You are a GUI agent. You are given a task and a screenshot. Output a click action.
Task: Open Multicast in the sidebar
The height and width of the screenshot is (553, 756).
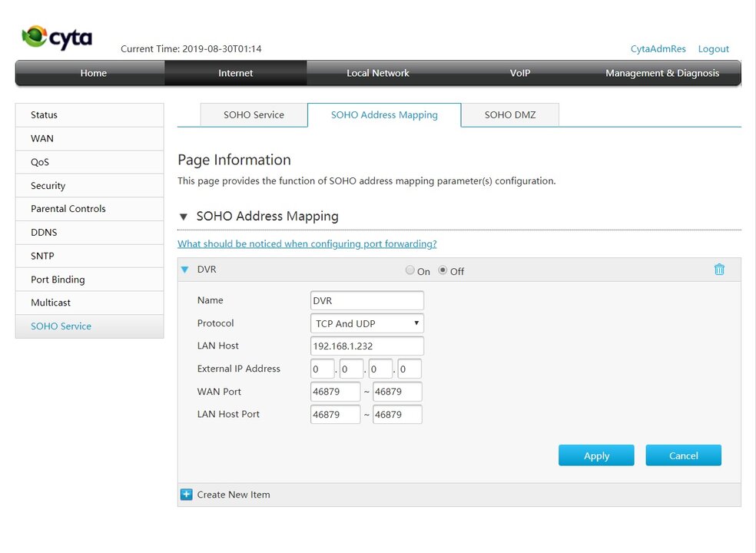point(90,303)
